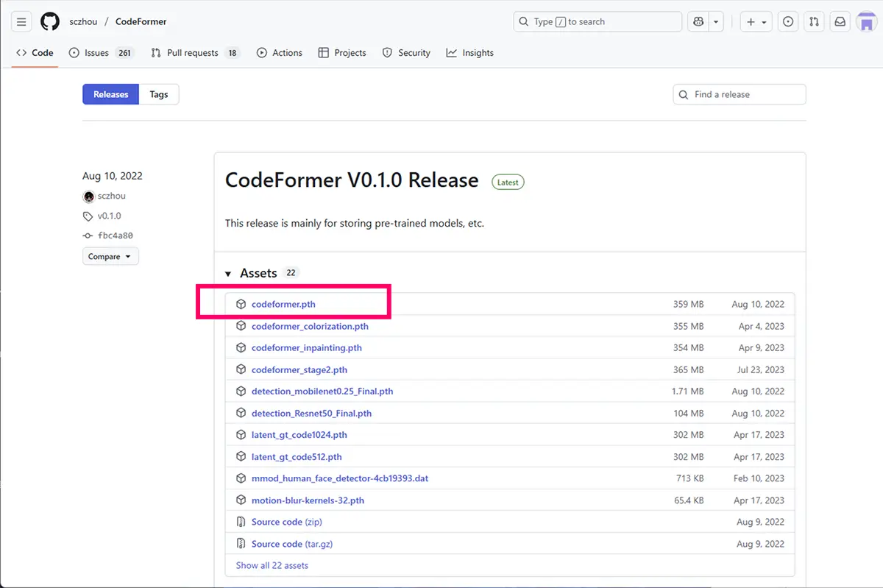Switch to the Tags tab
883x588 pixels.
[x=159, y=94]
